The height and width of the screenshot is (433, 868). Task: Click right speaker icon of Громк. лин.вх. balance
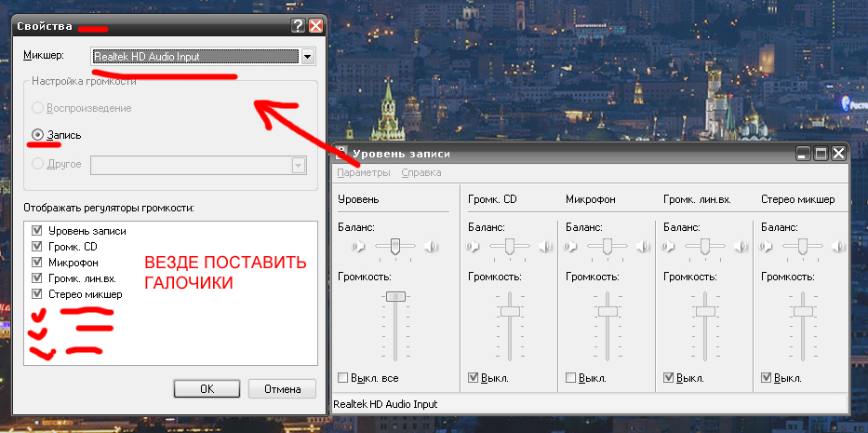pos(741,246)
